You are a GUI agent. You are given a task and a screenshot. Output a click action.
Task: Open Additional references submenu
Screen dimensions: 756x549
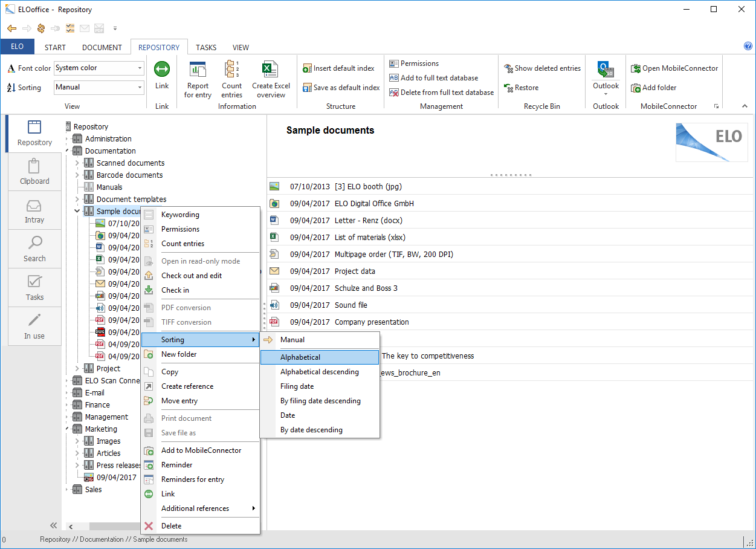(x=200, y=508)
